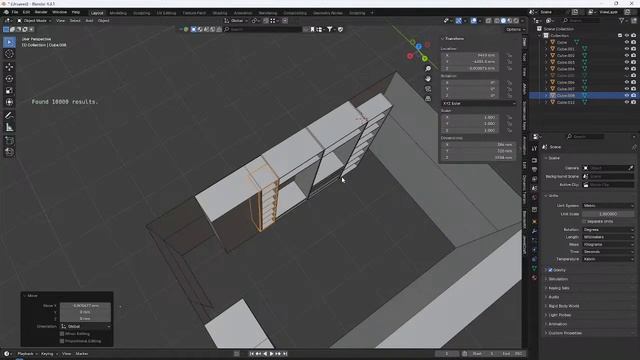Click the camera eyedropper icon
This screenshot has height=360, width=640.
[631, 168]
